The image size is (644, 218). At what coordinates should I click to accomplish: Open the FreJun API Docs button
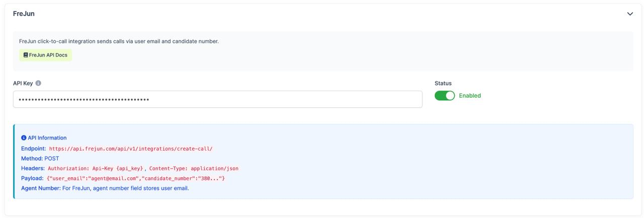45,55
